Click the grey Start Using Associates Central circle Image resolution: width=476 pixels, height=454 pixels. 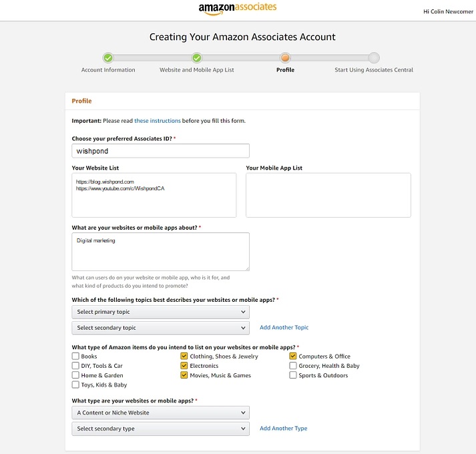coord(374,57)
